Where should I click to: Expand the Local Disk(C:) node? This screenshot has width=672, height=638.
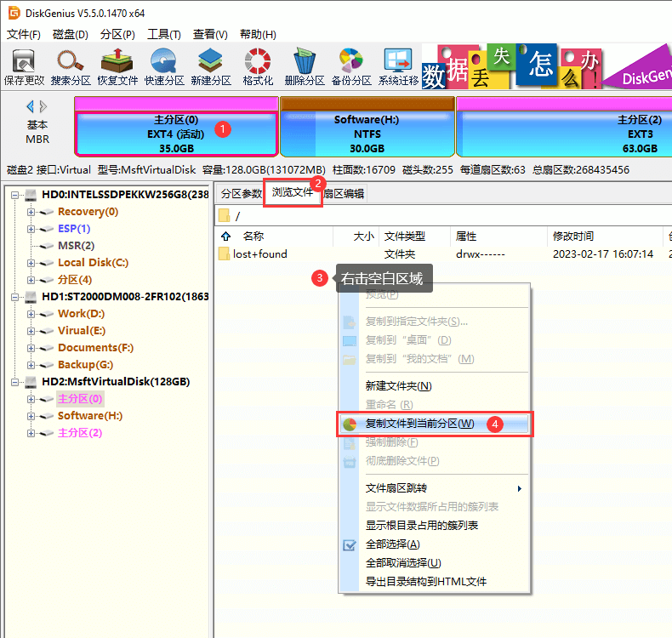coord(31,263)
